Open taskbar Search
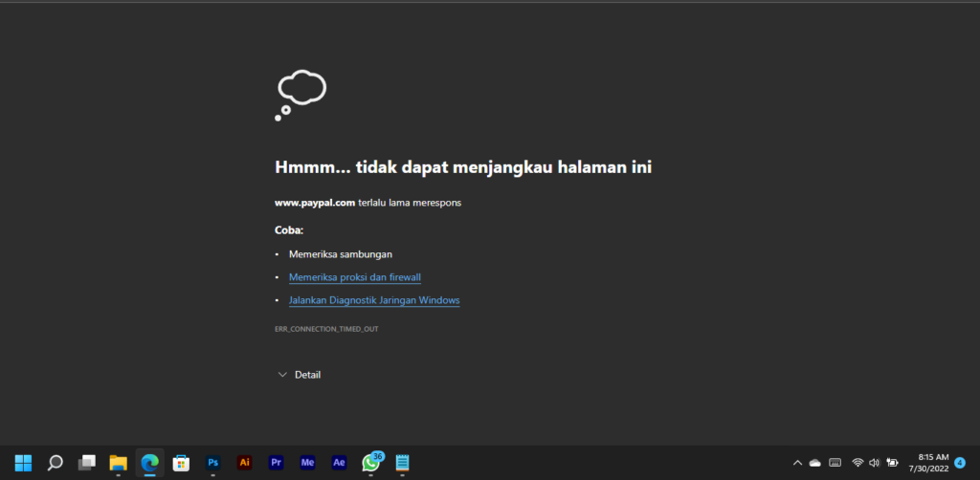This screenshot has width=980, height=480. tap(55, 463)
